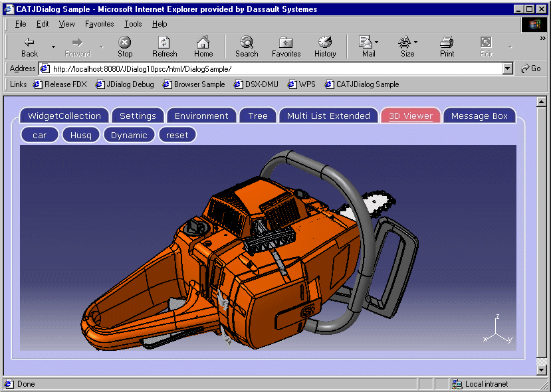Open the Release FDX link
This screenshot has width=551, height=392.
pyautogui.click(x=60, y=84)
